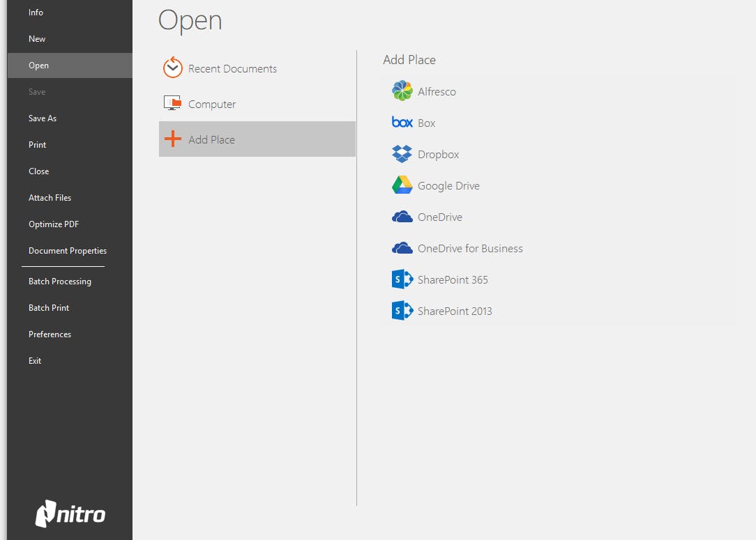756x540 pixels.
Task: Choose Save As from the sidebar
Action: coord(43,118)
